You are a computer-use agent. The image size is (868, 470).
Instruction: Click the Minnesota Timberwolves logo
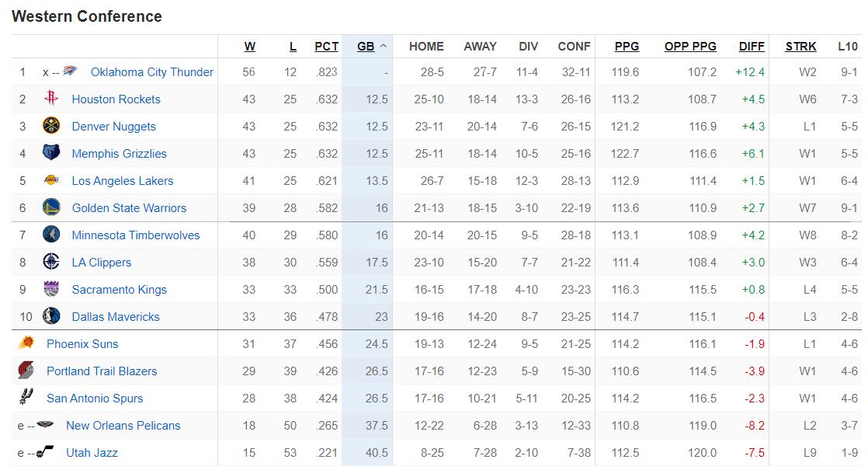[x=51, y=234]
